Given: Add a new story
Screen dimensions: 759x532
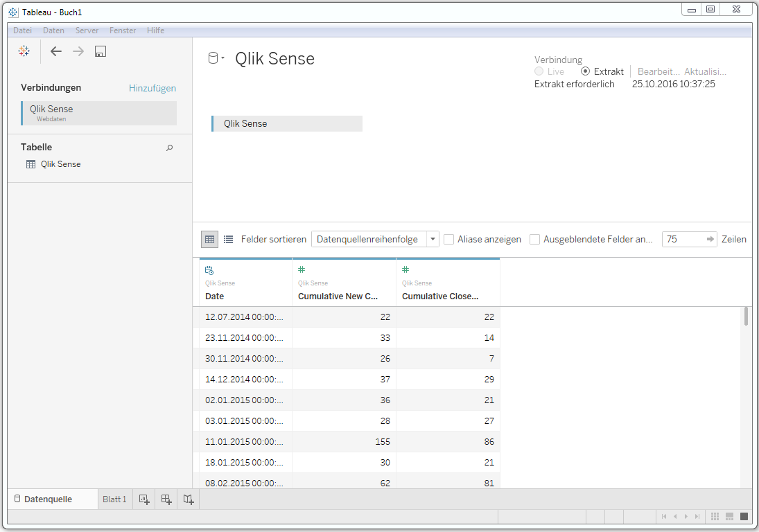Looking at the screenshot, I should [189, 499].
